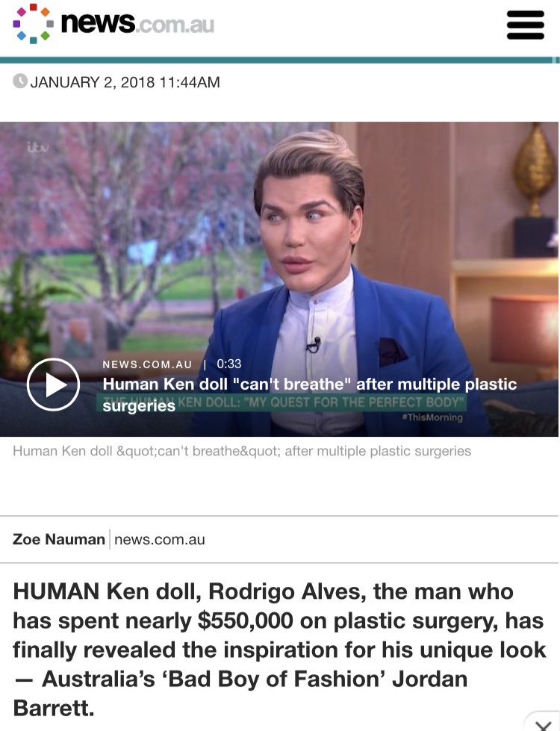Click the teal header divider bar
Image resolution: width=560 pixels, height=731 pixels.
click(x=280, y=60)
